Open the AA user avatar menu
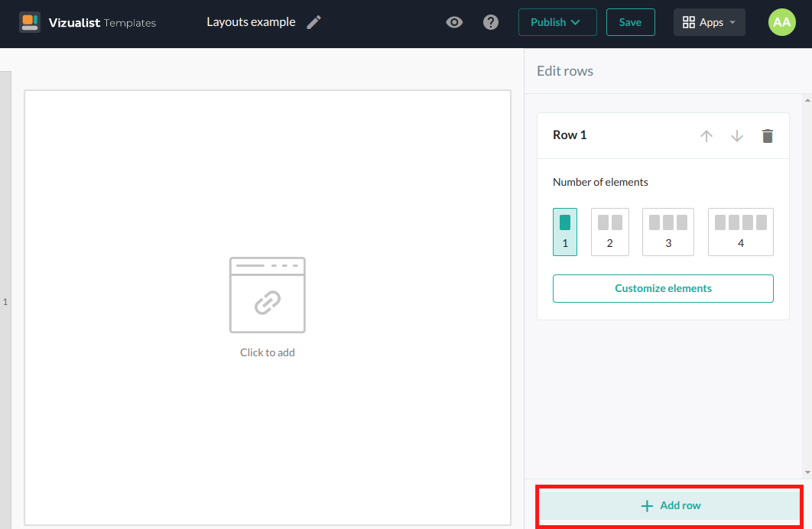The height and width of the screenshot is (529, 812). click(781, 22)
